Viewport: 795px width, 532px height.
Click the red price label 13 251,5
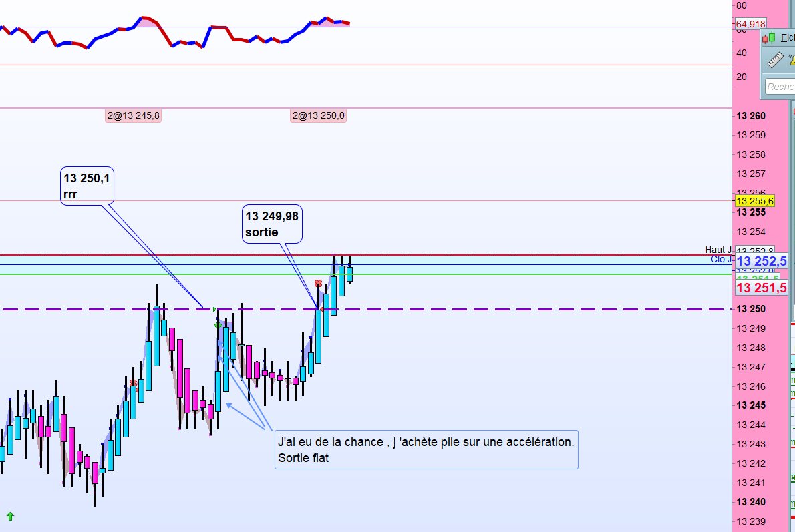point(762,288)
